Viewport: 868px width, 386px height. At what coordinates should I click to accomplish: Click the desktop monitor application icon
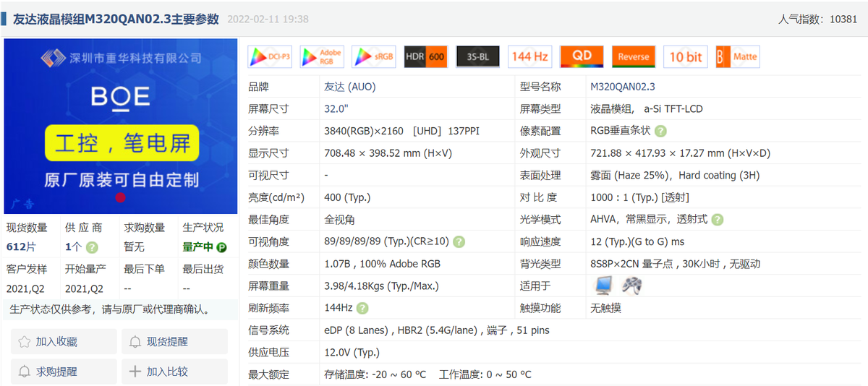click(x=603, y=286)
